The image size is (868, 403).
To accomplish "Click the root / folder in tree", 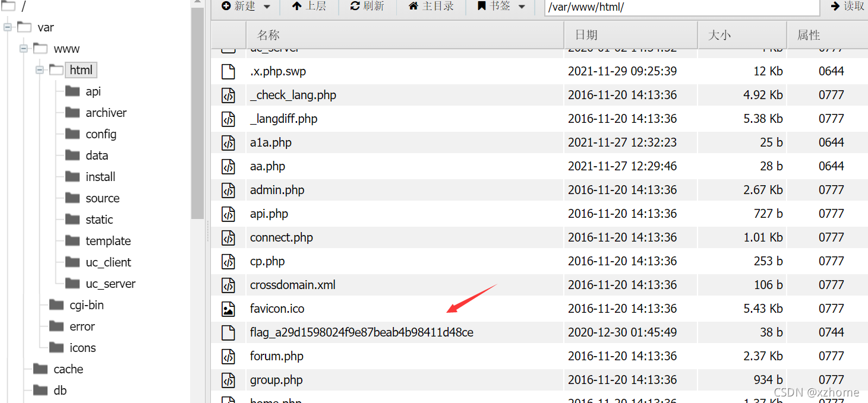I will (24, 7).
